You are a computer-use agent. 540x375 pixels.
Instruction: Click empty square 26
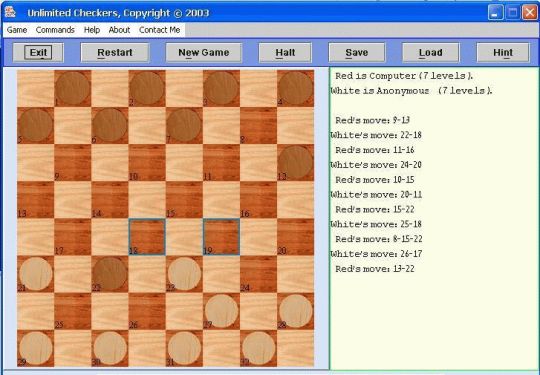tap(147, 311)
